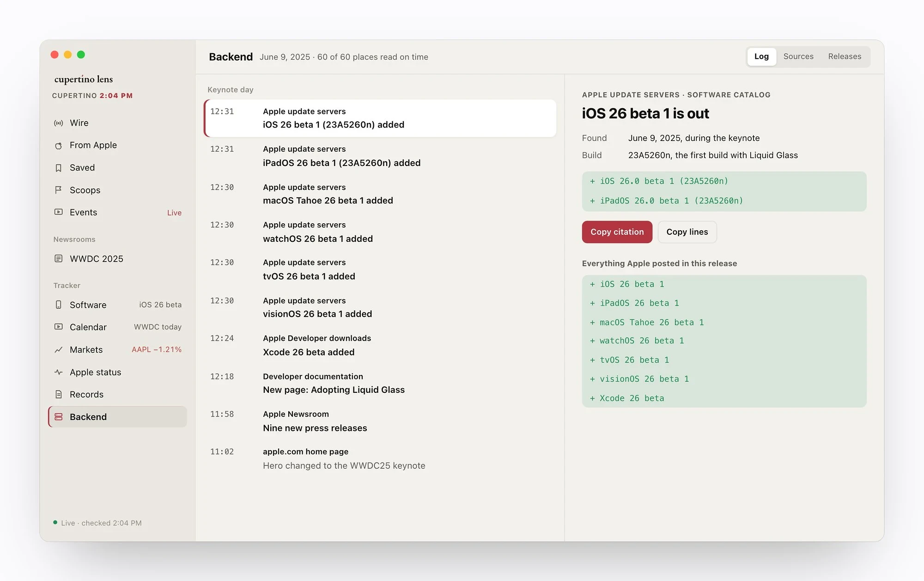Viewport: 924px width, 581px height.
Task: Click the Records document icon
Action: click(58, 395)
